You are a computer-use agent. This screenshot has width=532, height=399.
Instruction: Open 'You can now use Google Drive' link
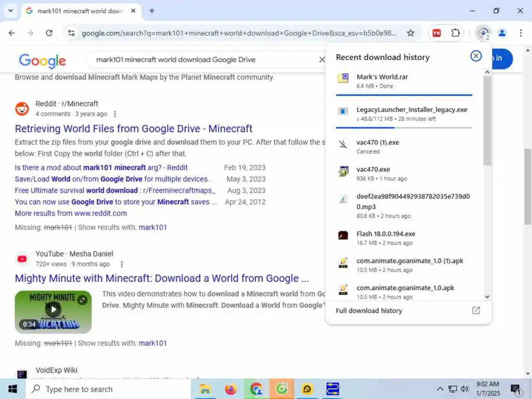tap(116, 202)
